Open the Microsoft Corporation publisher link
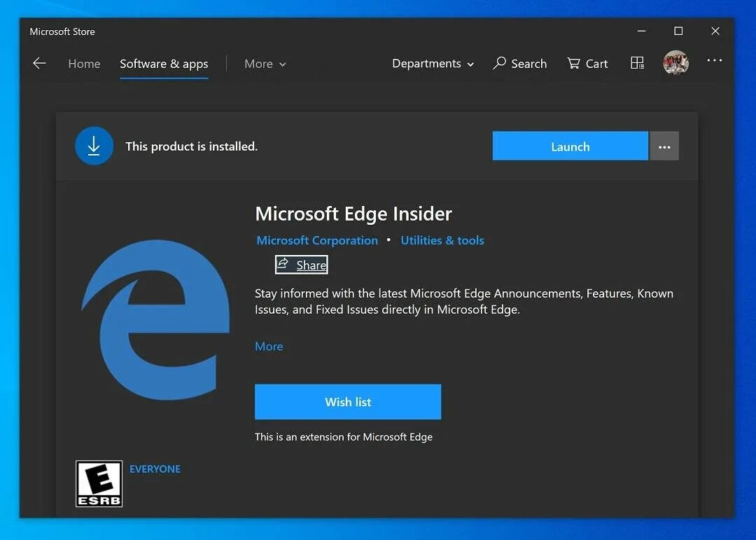 (317, 240)
